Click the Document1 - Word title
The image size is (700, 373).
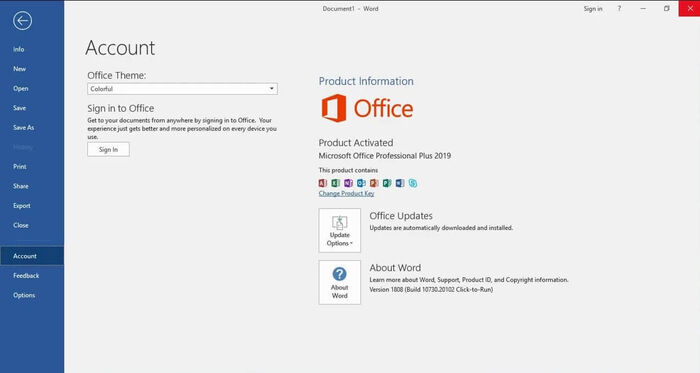pyautogui.click(x=350, y=8)
